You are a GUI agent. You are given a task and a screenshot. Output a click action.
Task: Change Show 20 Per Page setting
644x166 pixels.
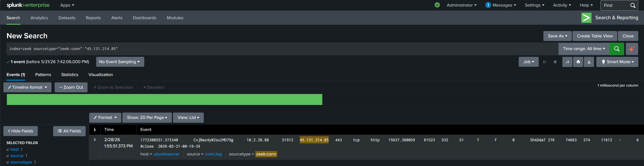click(147, 118)
